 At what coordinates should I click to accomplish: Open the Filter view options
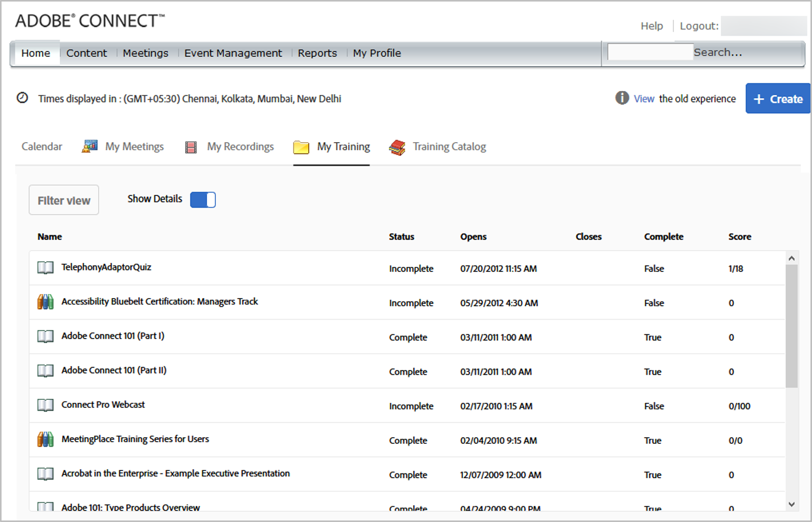click(x=64, y=200)
